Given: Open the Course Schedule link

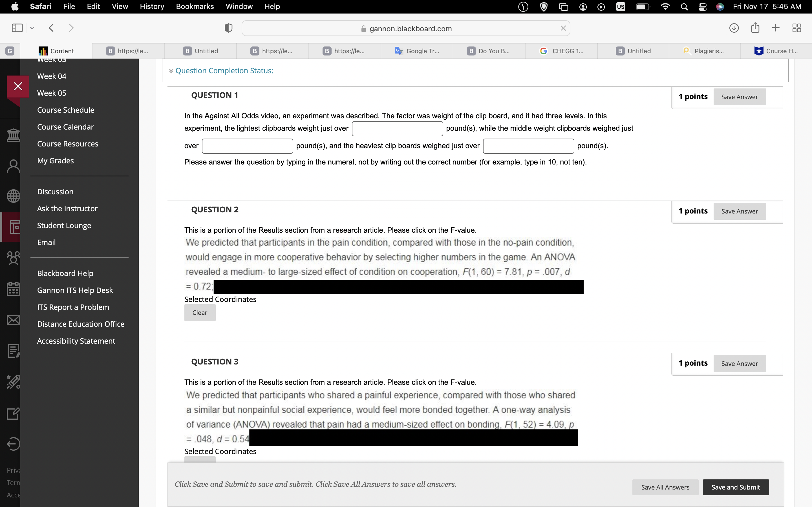Looking at the screenshot, I should click(x=65, y=110).
